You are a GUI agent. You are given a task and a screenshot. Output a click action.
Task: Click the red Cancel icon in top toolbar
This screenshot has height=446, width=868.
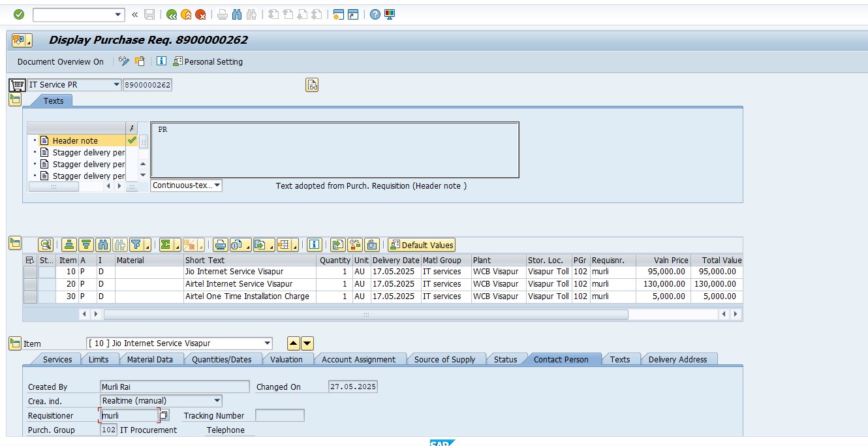coord(200,14)
